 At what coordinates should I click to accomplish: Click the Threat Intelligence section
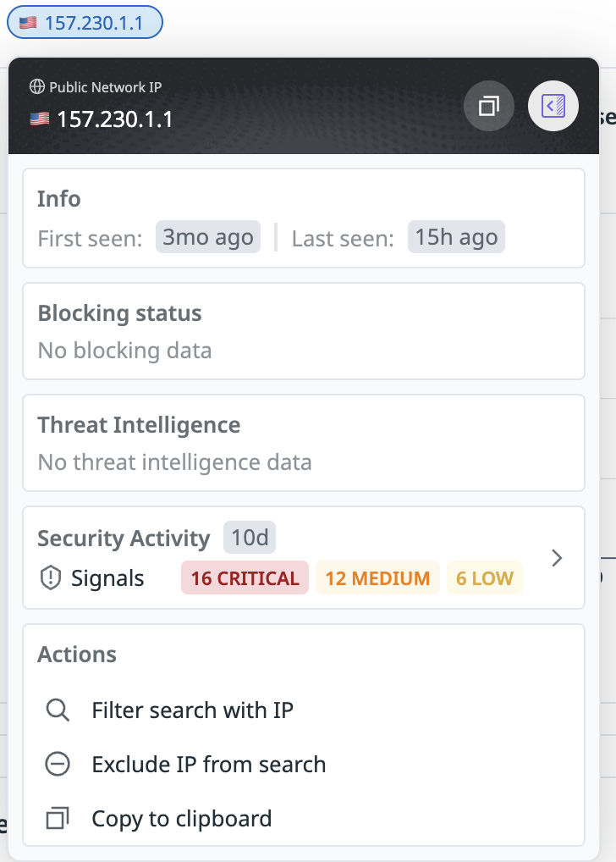tap(303, 443)
